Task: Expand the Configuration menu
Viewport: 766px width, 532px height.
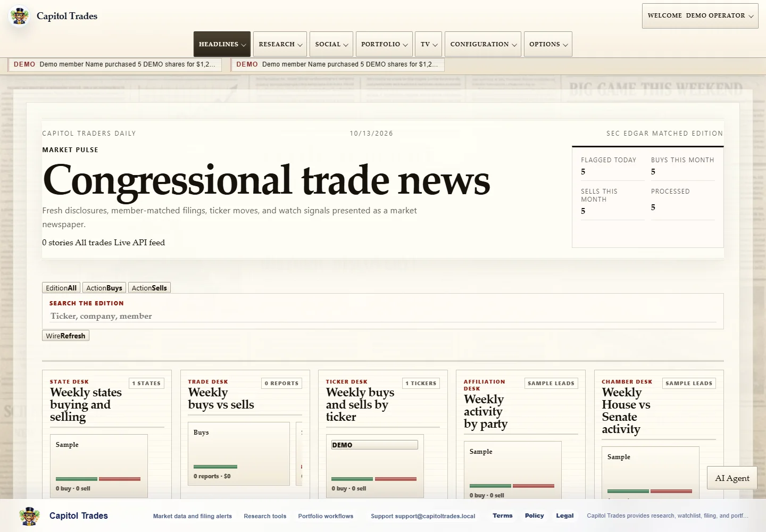Action: (483, 44)
